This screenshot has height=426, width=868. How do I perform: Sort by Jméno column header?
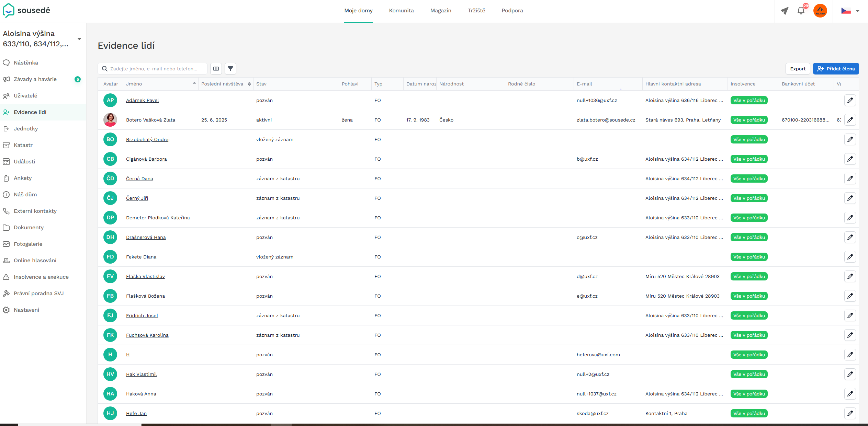(x=160, y=84)
